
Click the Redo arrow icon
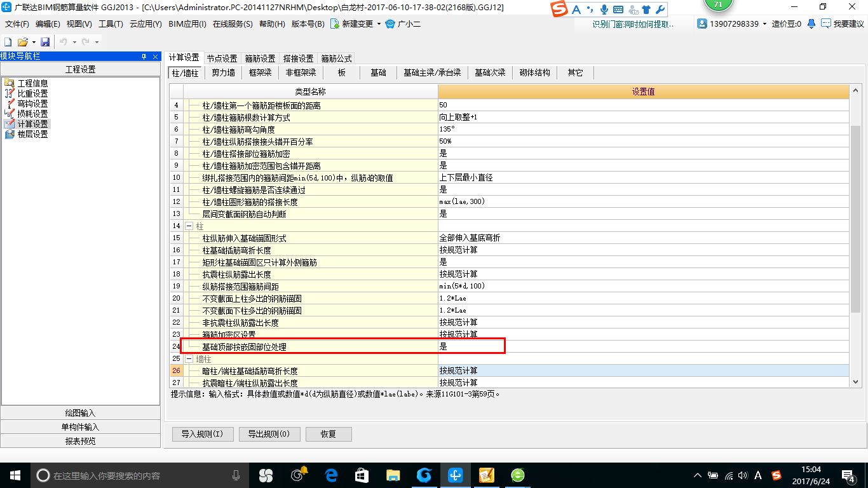coord(86,41)
